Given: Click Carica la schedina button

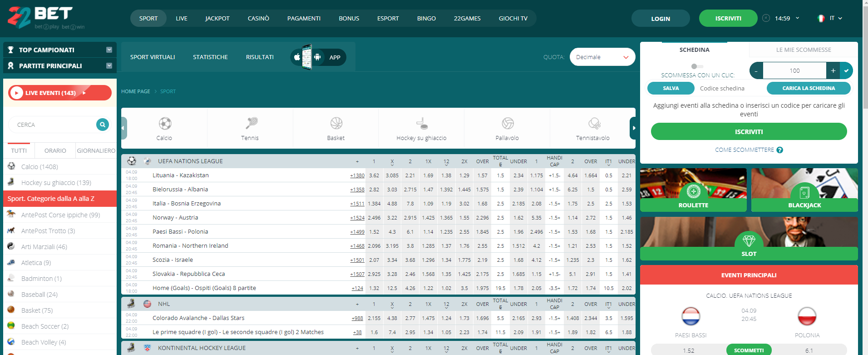Looking at the screenshot, I should 809,88.
